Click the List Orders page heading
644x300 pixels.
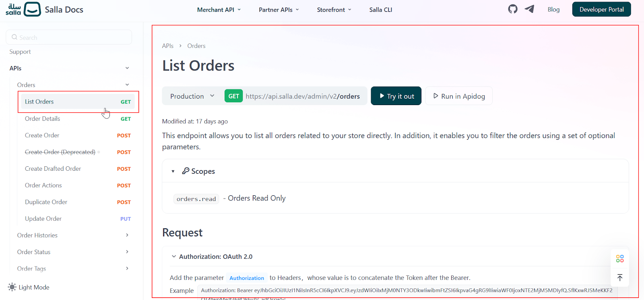tap(198, 66)
